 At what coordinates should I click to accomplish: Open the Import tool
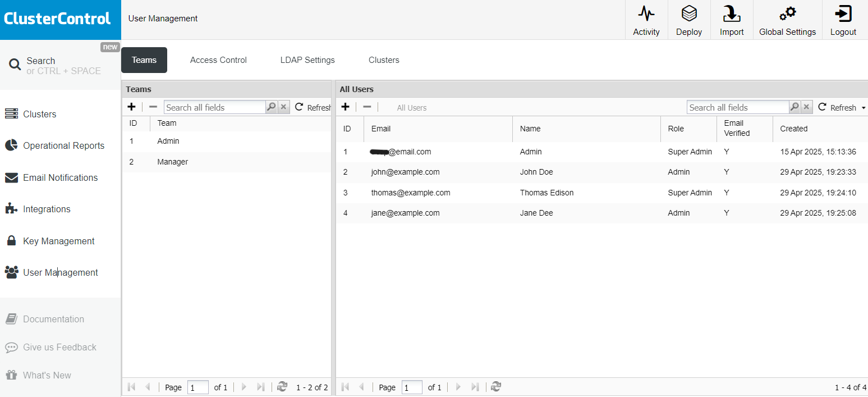tap(732, 20)
